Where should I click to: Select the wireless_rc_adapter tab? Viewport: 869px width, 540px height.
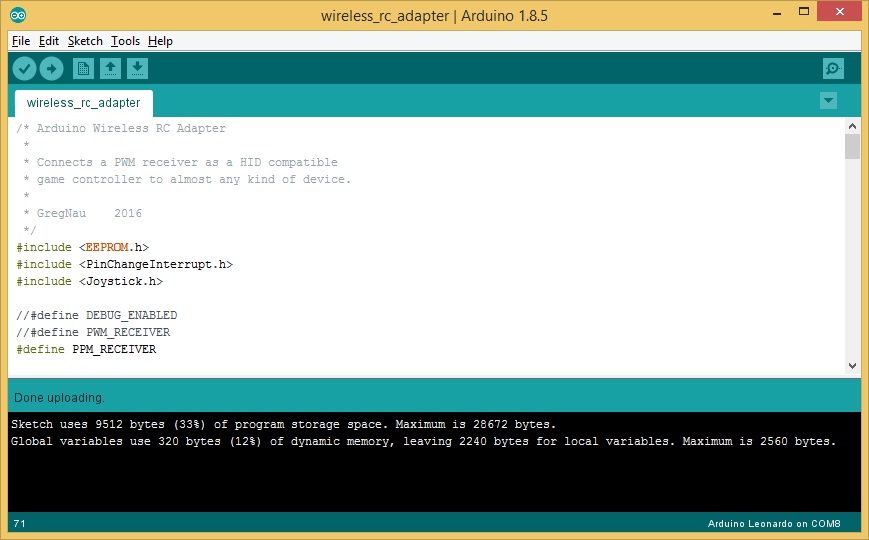(84, 103)
